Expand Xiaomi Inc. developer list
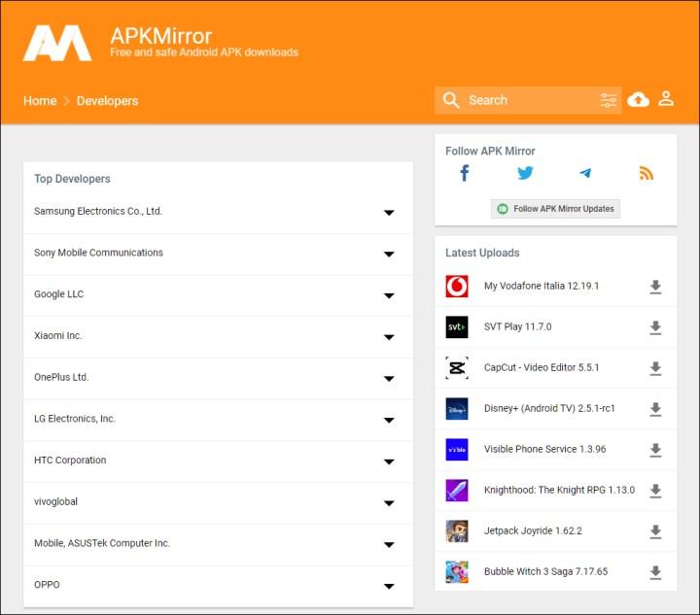The image size is (700, 615). pyautogui.click(x=389, y=337)
